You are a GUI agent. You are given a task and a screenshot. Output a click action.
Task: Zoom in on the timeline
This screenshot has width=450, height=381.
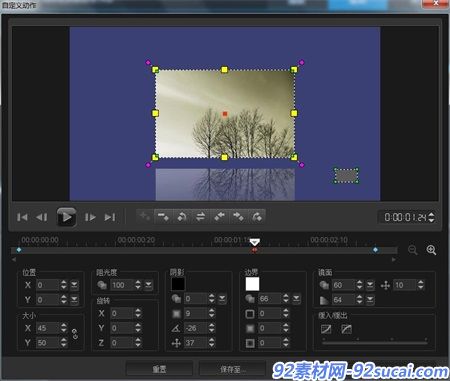tap(431, 250)
